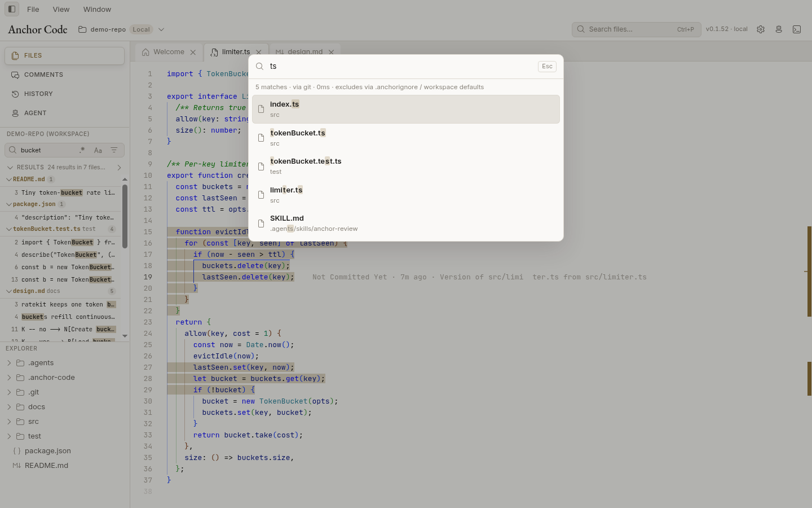The width and height of the screenshot is (812, 508).
Task: Click the file icon beside SKILL.md result
Action: [261, 224]
